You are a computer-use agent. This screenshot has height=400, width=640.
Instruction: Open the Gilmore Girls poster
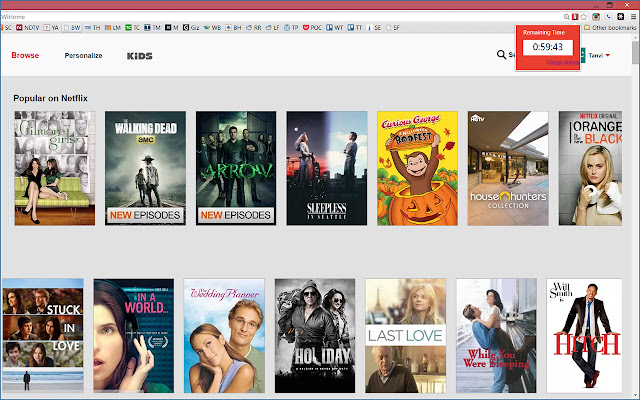tap(55, 168)
